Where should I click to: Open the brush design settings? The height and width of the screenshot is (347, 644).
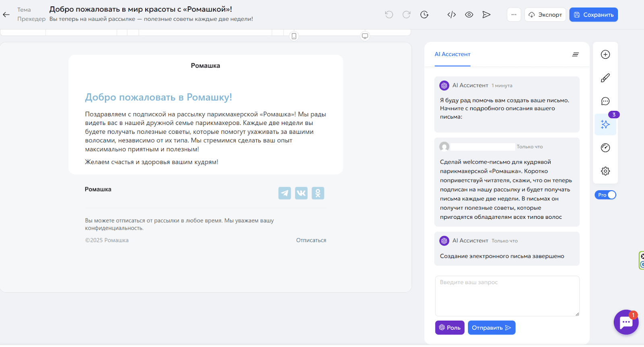point(605,78)
